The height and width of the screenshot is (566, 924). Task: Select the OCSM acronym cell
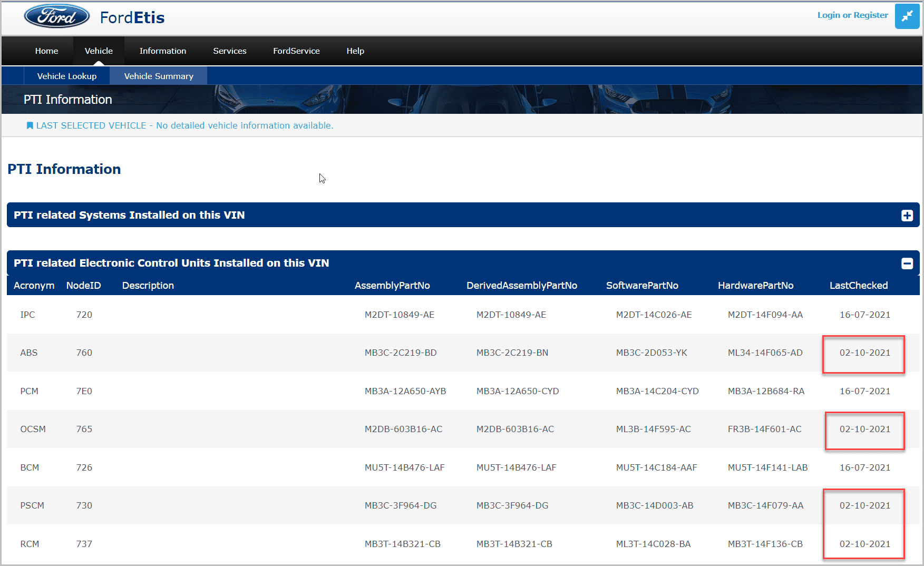coord(33,429)
